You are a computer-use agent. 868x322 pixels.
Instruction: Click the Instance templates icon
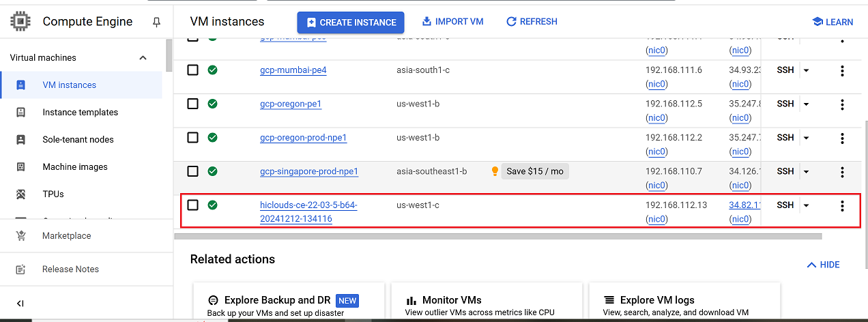click(x=20, y=113)
